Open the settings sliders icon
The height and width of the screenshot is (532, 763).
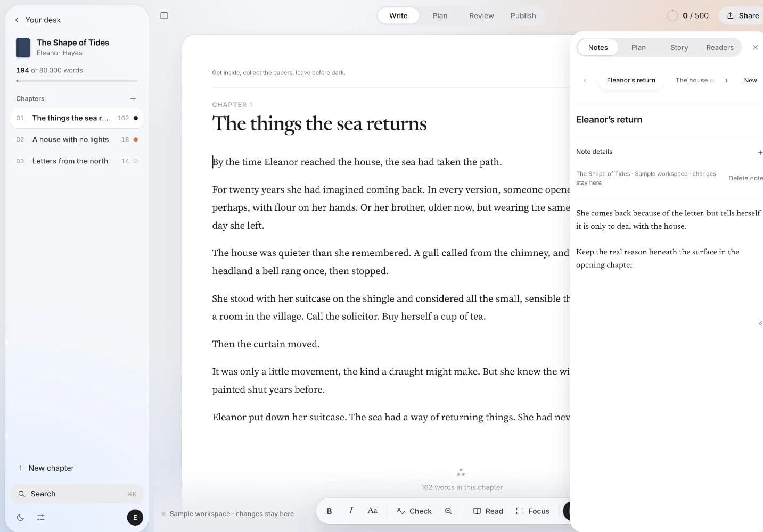[x=41, y=518]
